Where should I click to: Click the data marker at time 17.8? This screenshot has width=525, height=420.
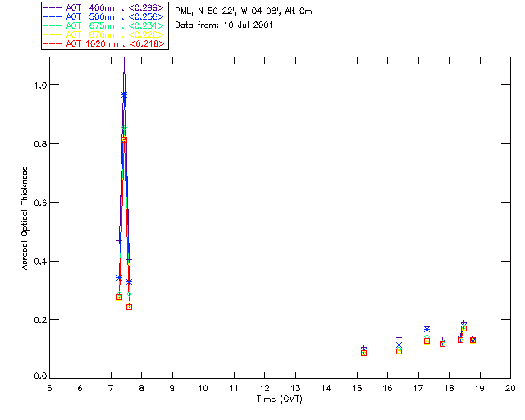click(443, 343)
